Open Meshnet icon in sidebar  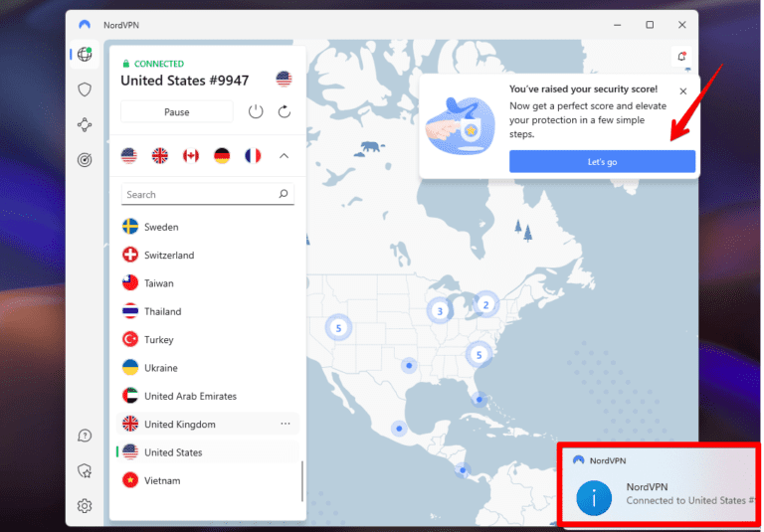(85, 124)
